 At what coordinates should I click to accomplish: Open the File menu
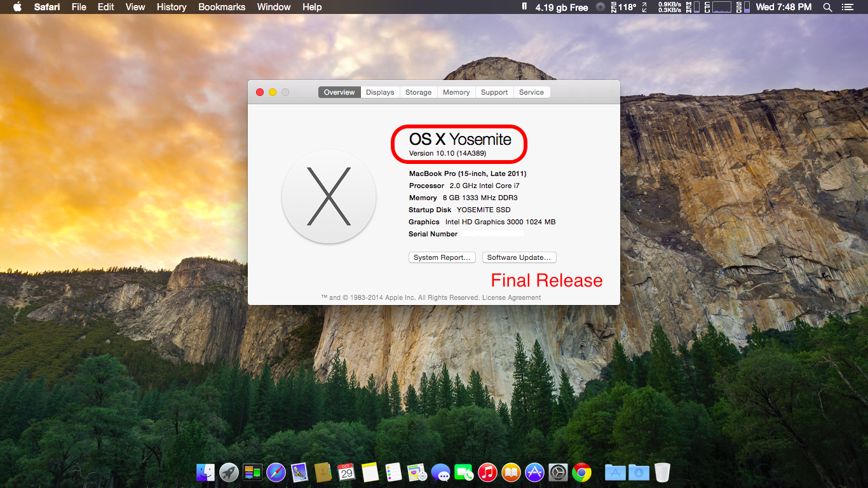point(79,7)
